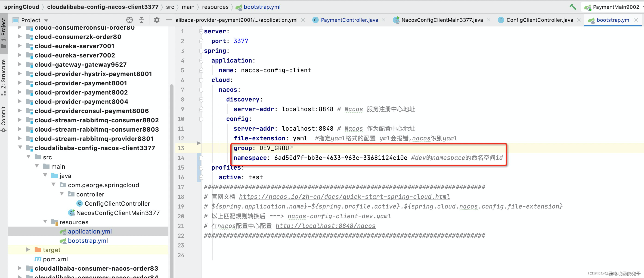The image size is (644, 278).
Task: Click the java source folder icon
Action: (55, 176)
